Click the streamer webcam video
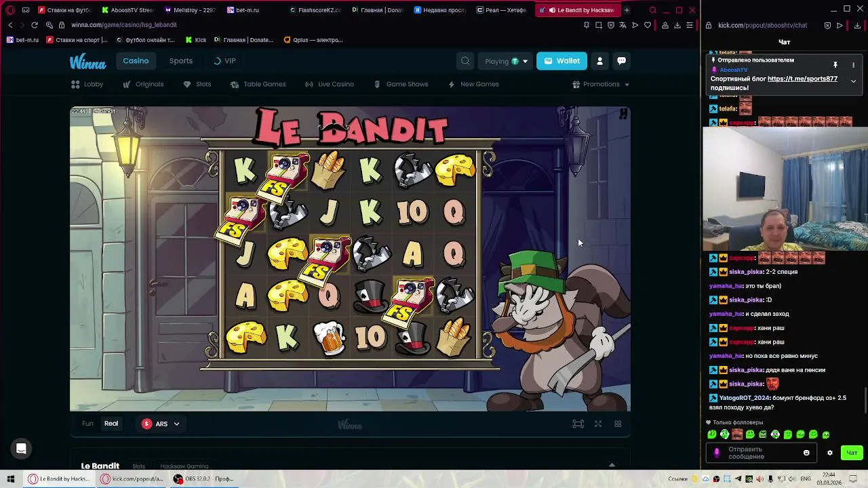868x488 pixels. [785, 190]
